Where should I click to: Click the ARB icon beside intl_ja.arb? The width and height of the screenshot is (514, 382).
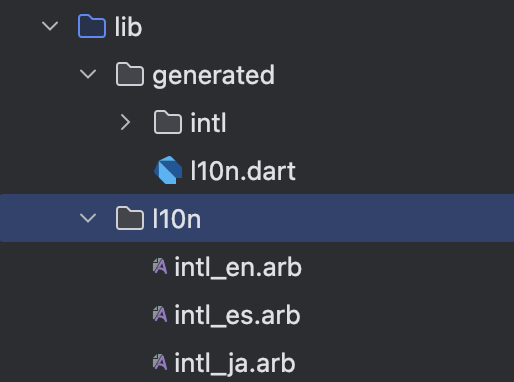[160, 362]
